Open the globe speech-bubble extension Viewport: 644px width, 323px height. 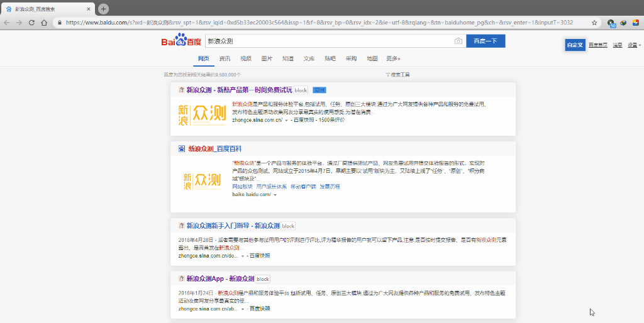[x=623, y=23]
